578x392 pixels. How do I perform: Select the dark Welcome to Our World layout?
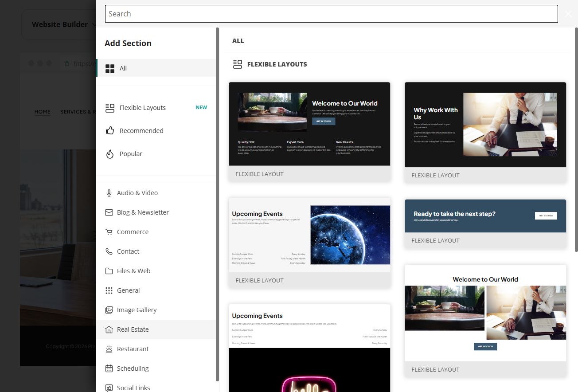[309, 132]
